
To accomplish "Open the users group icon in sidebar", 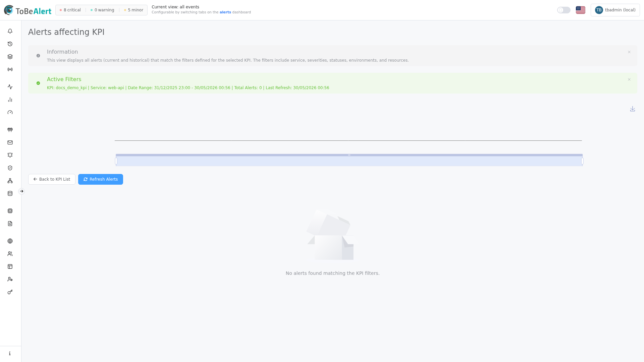I will (x=10, y=254).
